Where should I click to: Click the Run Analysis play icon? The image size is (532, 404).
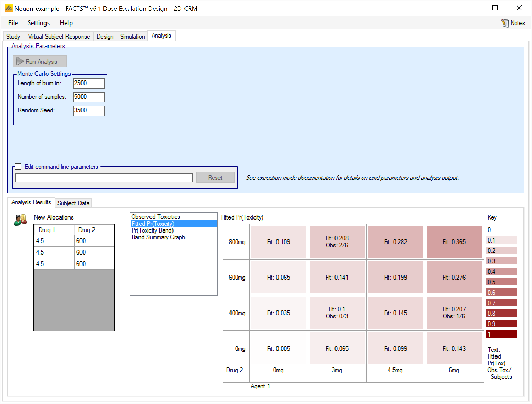point(20,61)
